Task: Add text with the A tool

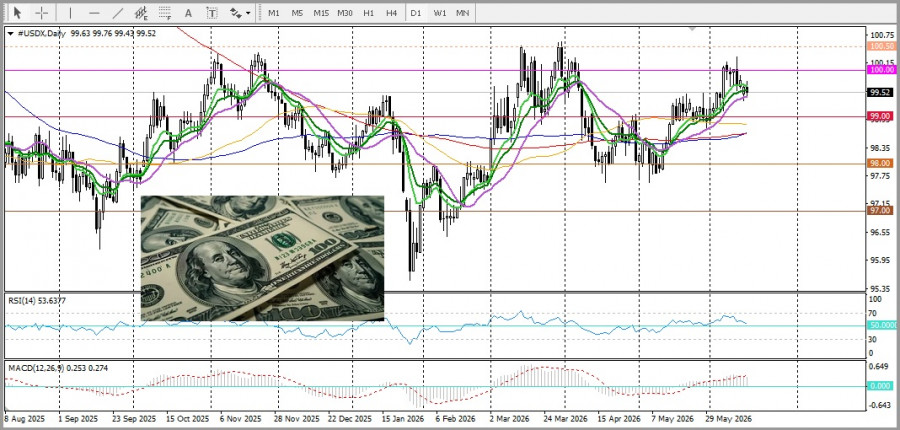Action: click(x=188, y=12)
